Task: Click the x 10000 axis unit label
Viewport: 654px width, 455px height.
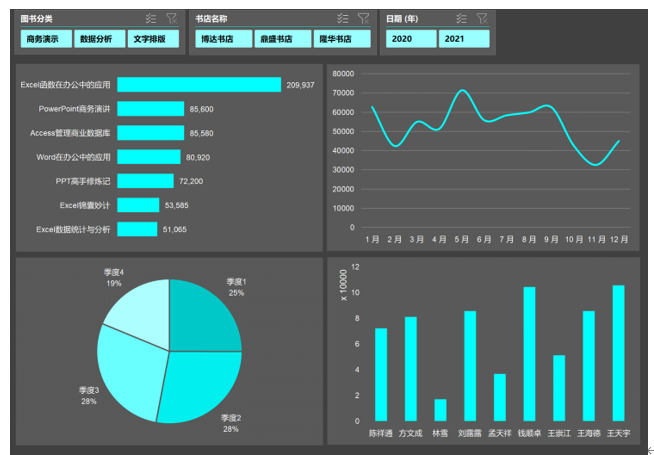Action: click(x=343, y=285)
